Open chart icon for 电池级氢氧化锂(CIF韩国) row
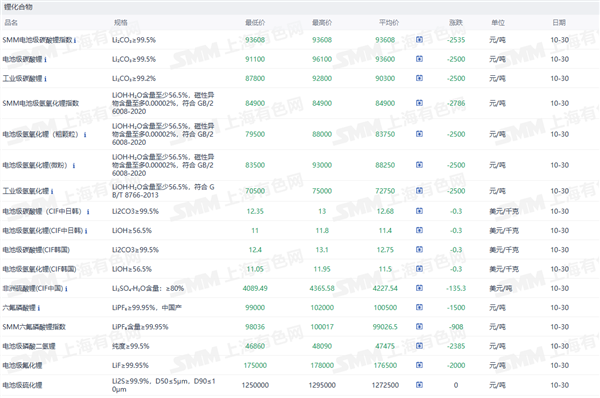 tap(419, 269)
